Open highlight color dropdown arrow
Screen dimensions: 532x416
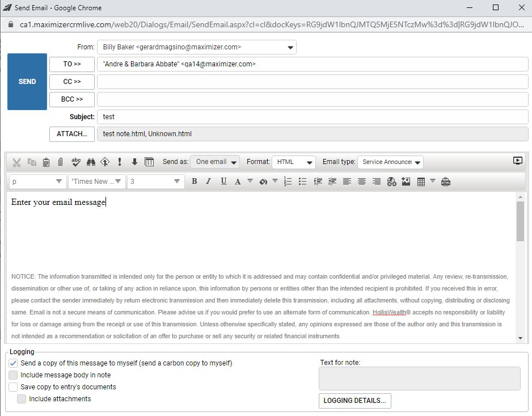tap(275, 181)
